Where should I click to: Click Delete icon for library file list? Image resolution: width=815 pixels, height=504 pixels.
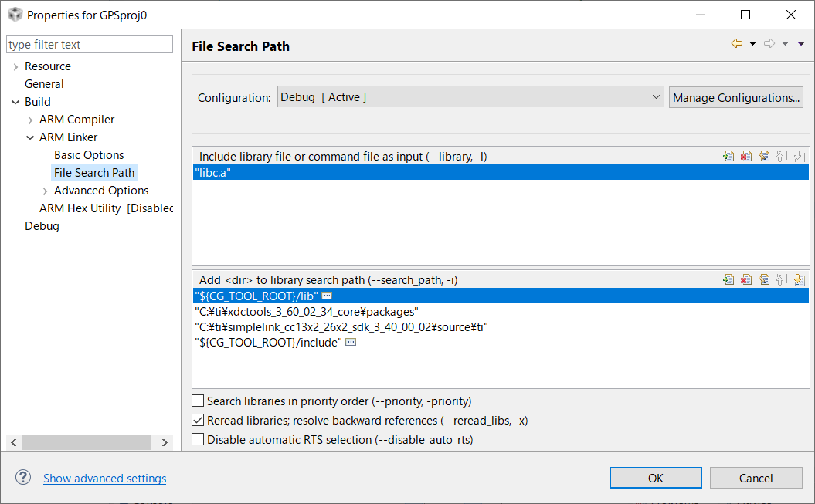click(746, 156)
